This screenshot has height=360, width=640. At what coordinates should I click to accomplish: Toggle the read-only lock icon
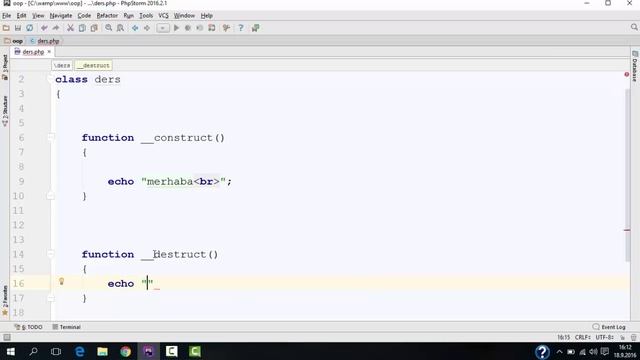[x=622, y=338]
